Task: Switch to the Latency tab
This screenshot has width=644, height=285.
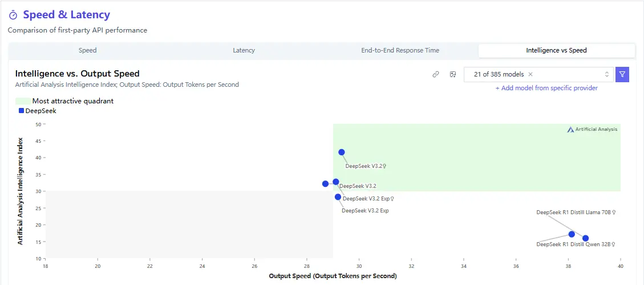Action: tap(244, 51)
